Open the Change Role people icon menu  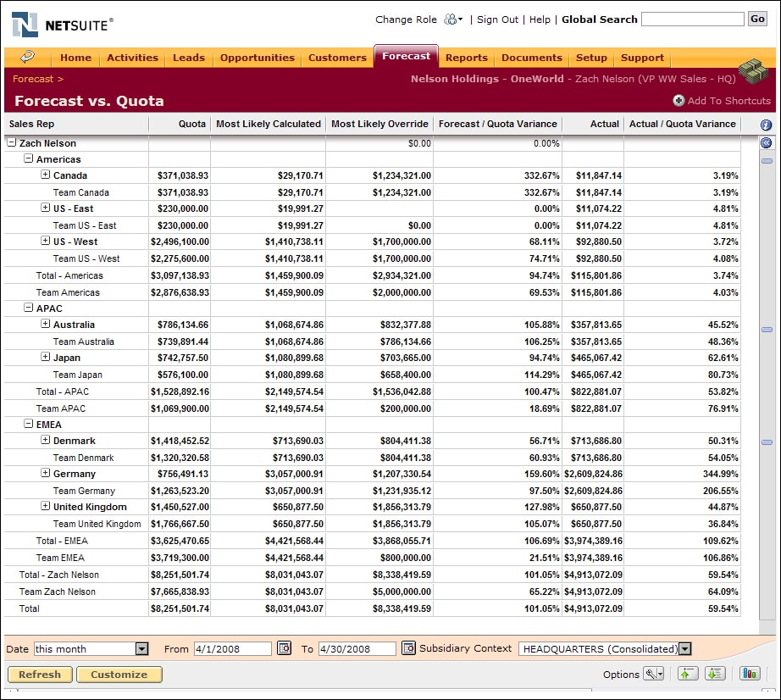[453, 19]
